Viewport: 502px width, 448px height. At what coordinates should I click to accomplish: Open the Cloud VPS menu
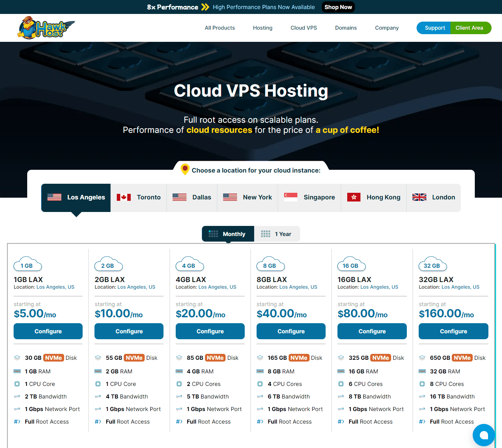(304, 28)
